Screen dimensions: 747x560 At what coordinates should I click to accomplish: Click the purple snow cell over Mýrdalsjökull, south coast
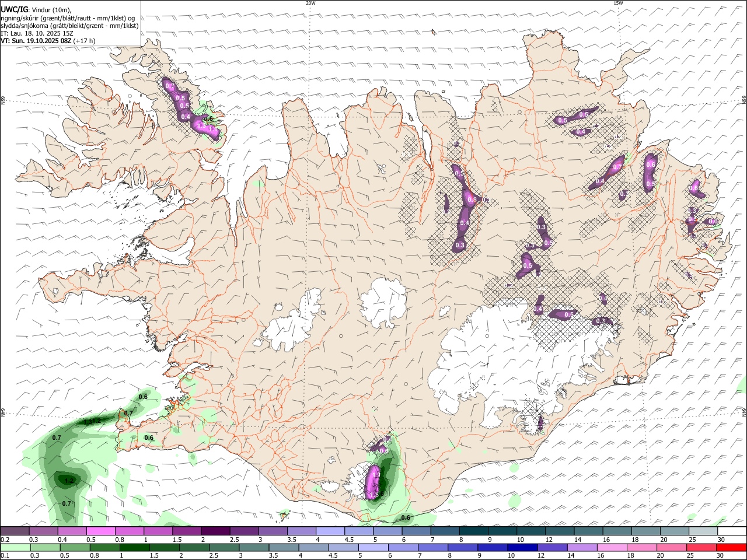pos(372,482)
